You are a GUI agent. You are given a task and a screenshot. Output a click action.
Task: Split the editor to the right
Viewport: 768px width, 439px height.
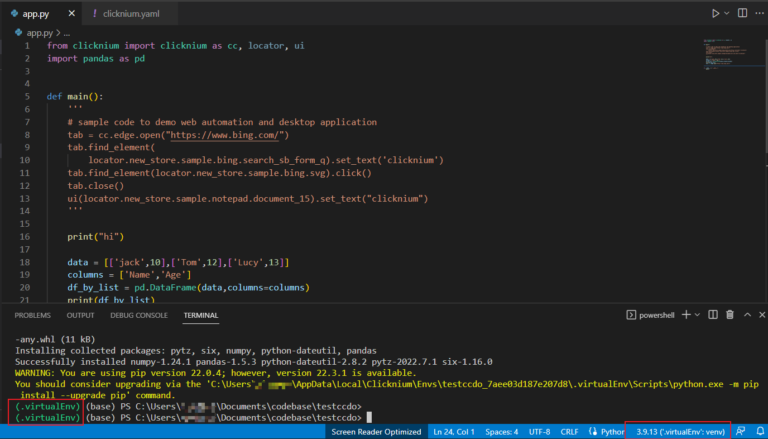pyautogui.click(x=743, y=14)
